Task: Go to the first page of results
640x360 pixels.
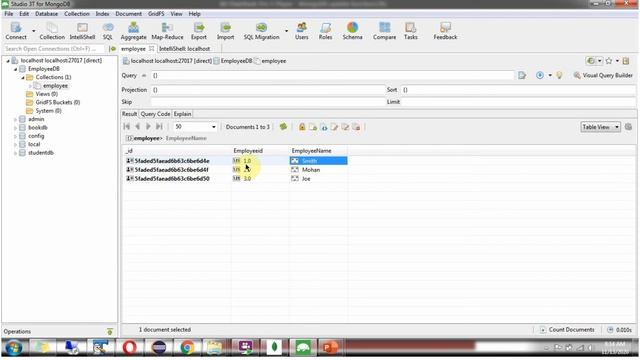Action: (127, 127)
